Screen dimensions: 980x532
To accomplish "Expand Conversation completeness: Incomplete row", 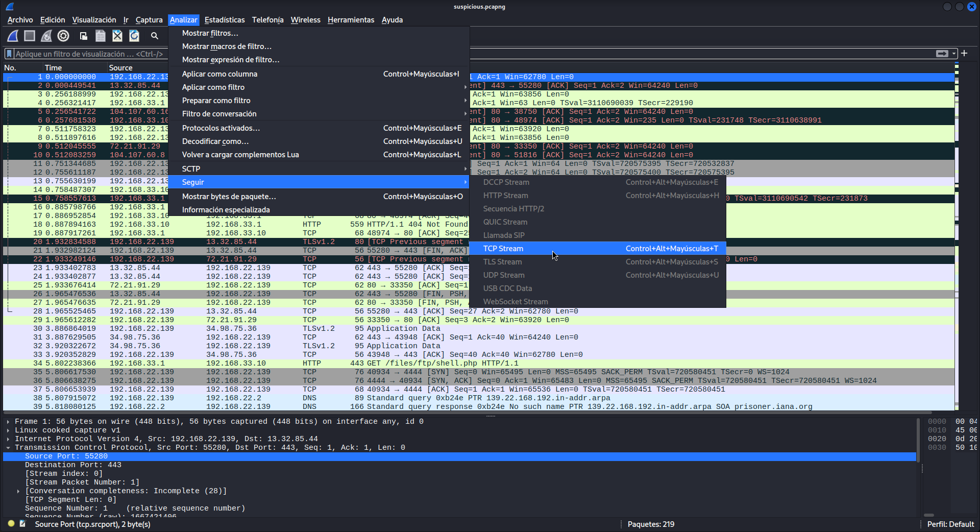I will click(x=18, y=491).
